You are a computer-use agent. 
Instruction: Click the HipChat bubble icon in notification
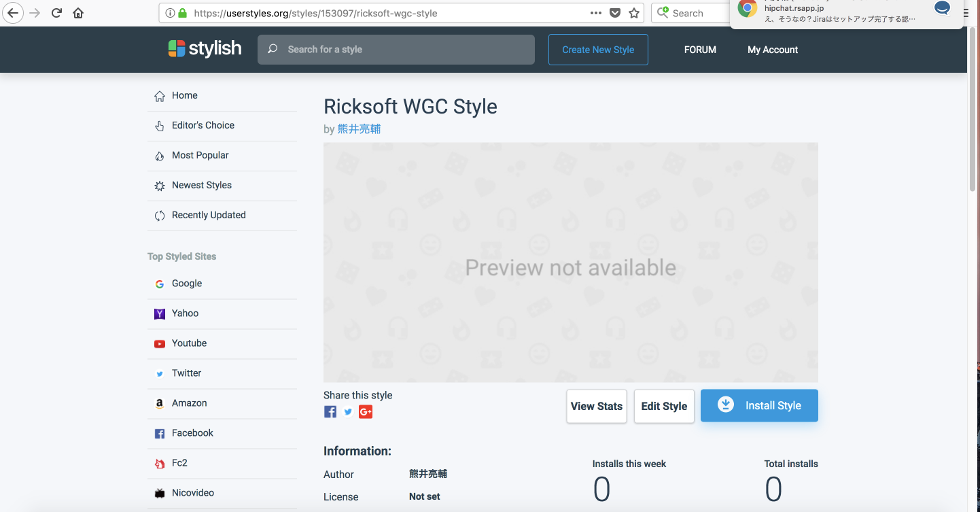pyautogui.click(x=942, y=9)
